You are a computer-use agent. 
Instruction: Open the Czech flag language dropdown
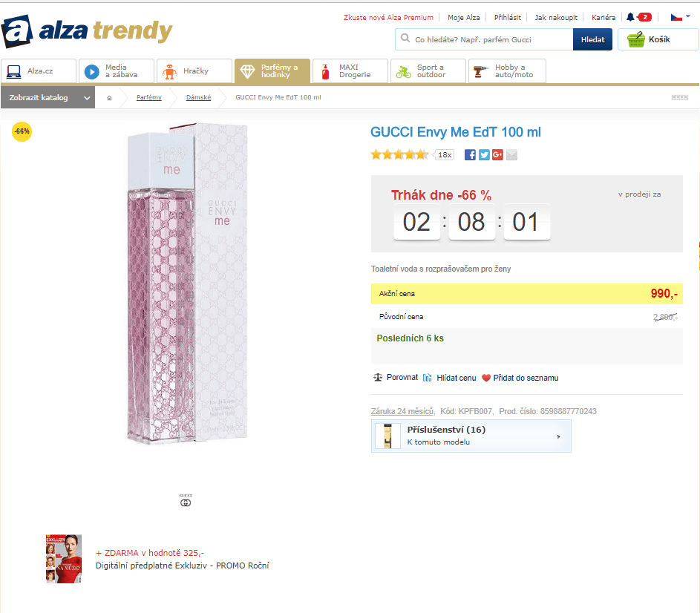click(681, 17)
